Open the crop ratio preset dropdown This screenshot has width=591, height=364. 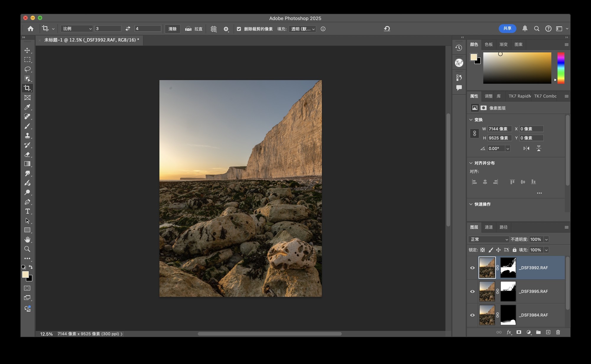[x=77, y=29]
